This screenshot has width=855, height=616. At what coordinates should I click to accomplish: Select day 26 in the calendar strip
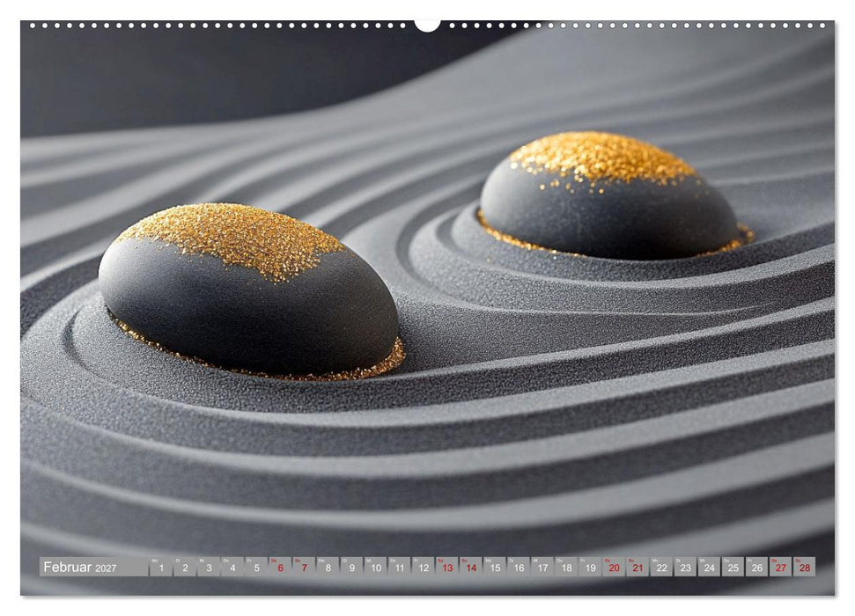757,567
